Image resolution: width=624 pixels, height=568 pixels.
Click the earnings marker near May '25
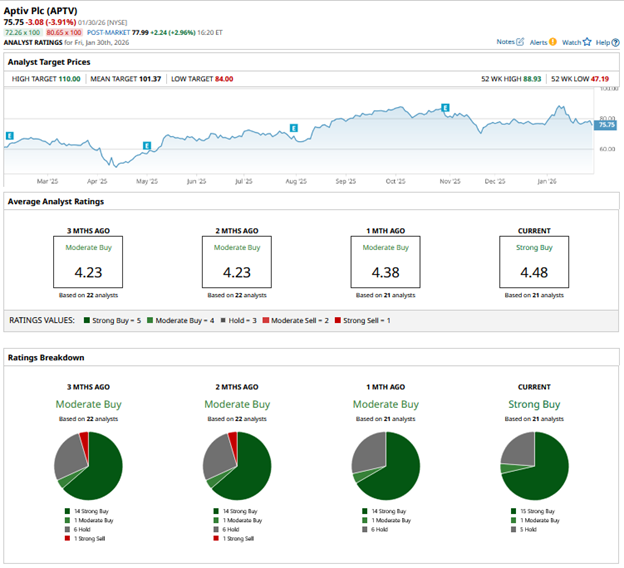147,146
